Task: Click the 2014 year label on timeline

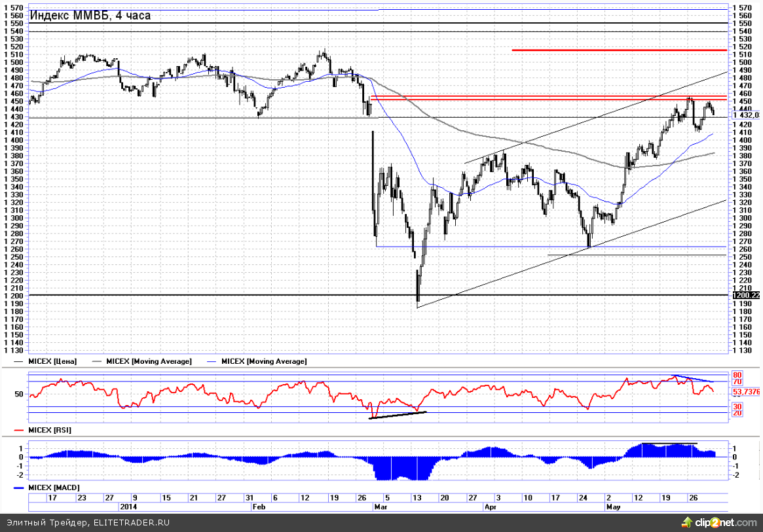Action: 128,506
